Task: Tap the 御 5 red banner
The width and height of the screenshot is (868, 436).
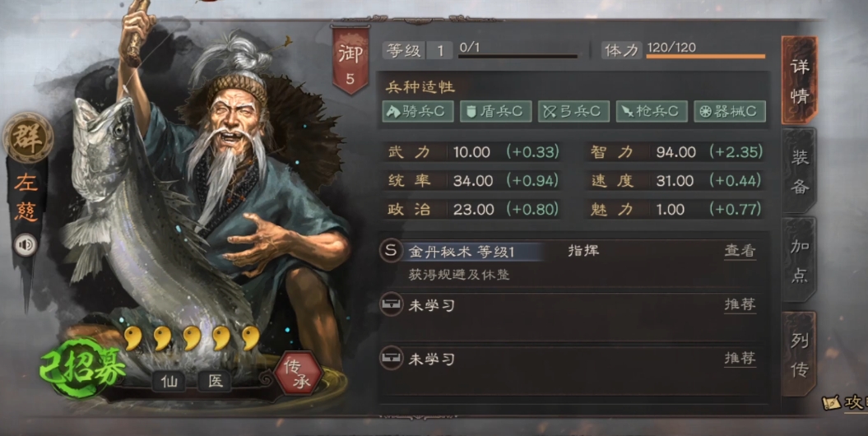Action: point(350,60)
